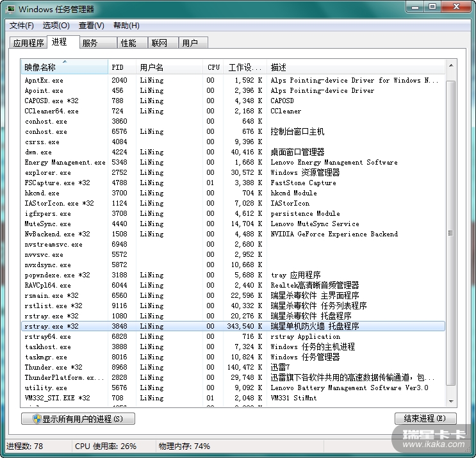Select IAStorIcon.exe *32 process

click(x=233, y=203)
